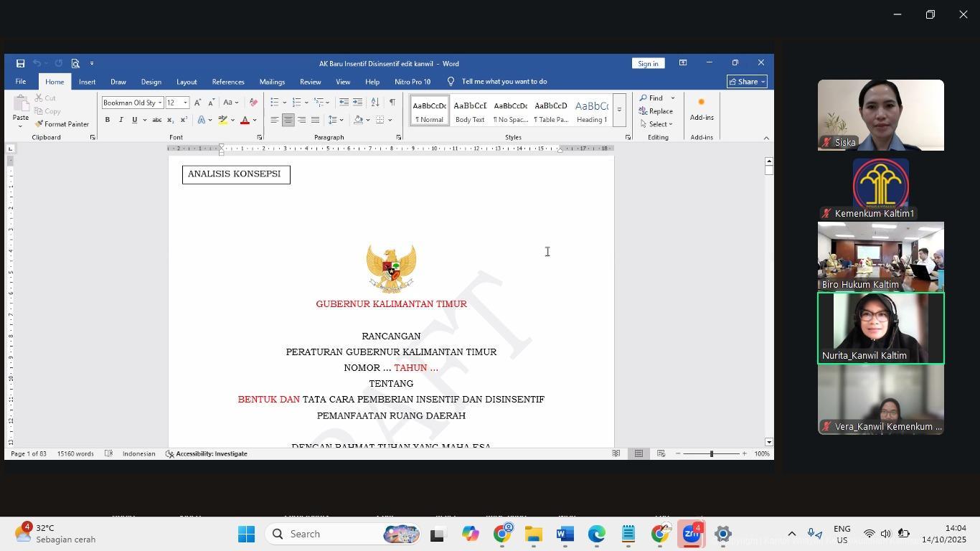Image resolution: width=980 pixels, height=551 pixels.
Task: Click the Increase Indent icon
Action: pyautogui.click(x=357, y=103)
